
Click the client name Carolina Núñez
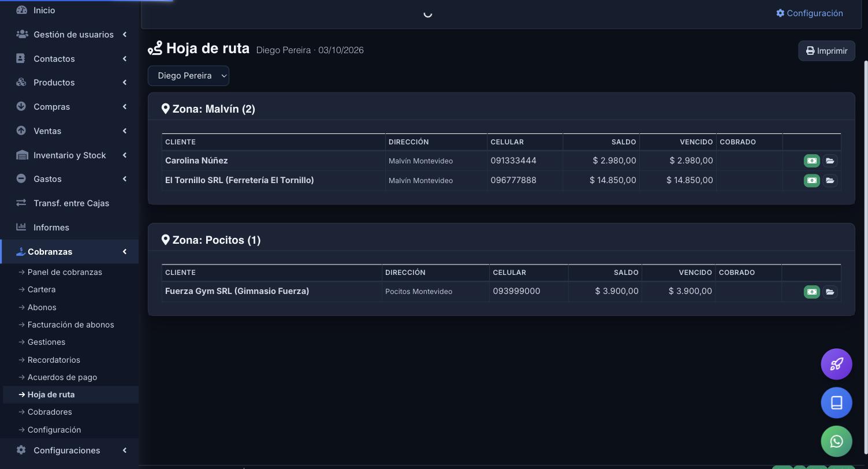[196, 161]
